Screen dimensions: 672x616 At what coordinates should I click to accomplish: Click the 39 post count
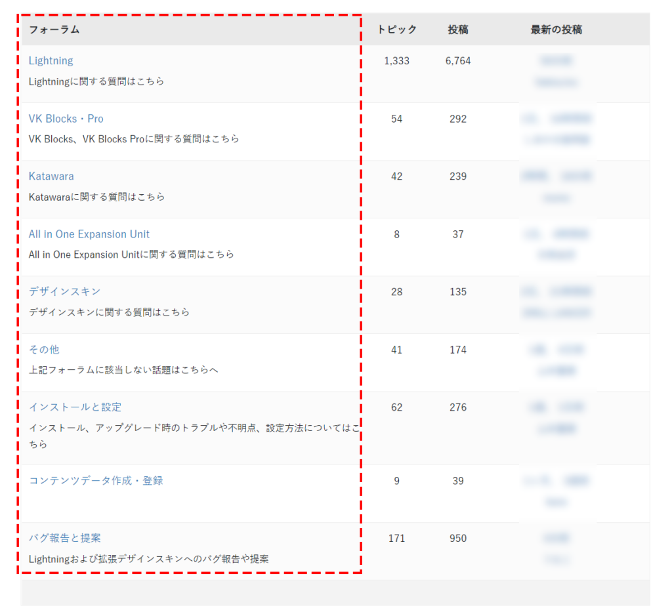coord(457,481)
